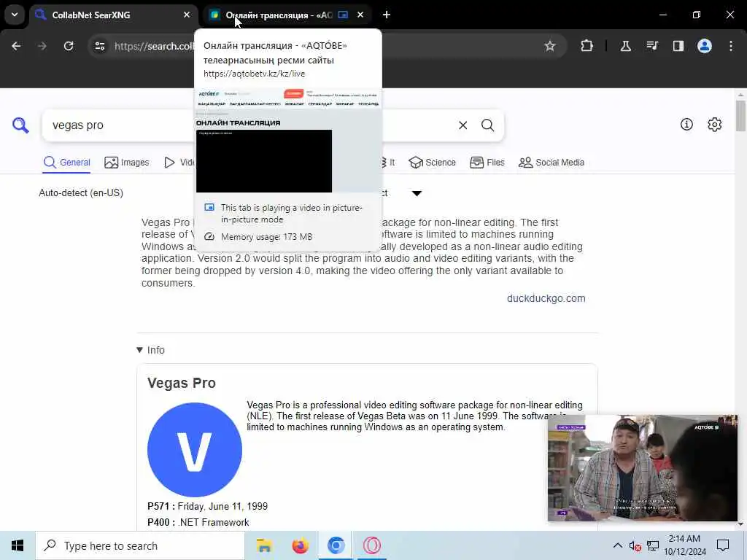Open a new browser tab
Viewport: 747px width, 560px height.
point(387,15)
